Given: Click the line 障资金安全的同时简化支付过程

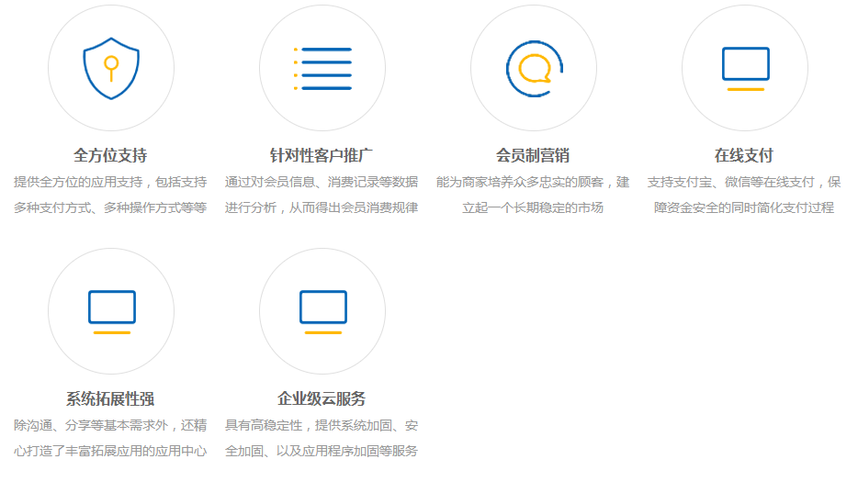Looking at the screenshot, I should click(744, 207).
